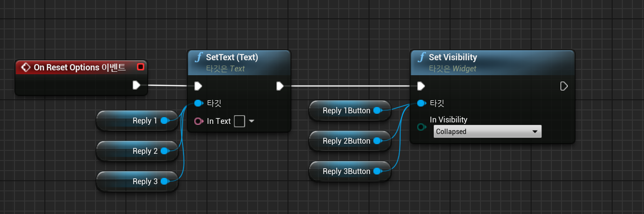The image size is (644, 214).
Task: Click the In Visibility teal input pin
Action: pos(421,127)
